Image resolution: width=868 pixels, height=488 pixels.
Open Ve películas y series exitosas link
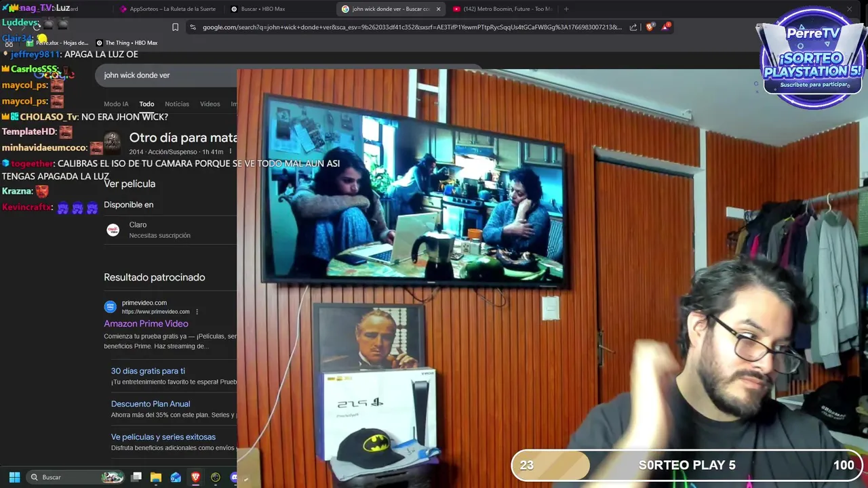163,437
